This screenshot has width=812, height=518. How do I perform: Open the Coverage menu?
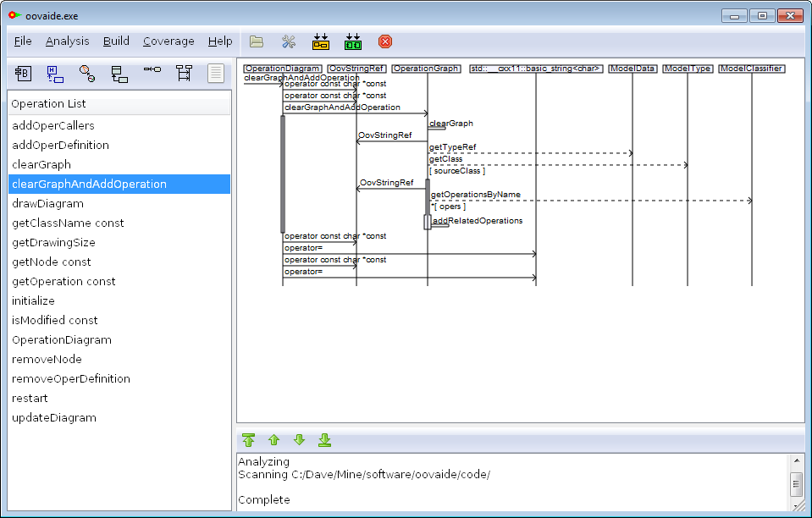[x=168, y=41]
